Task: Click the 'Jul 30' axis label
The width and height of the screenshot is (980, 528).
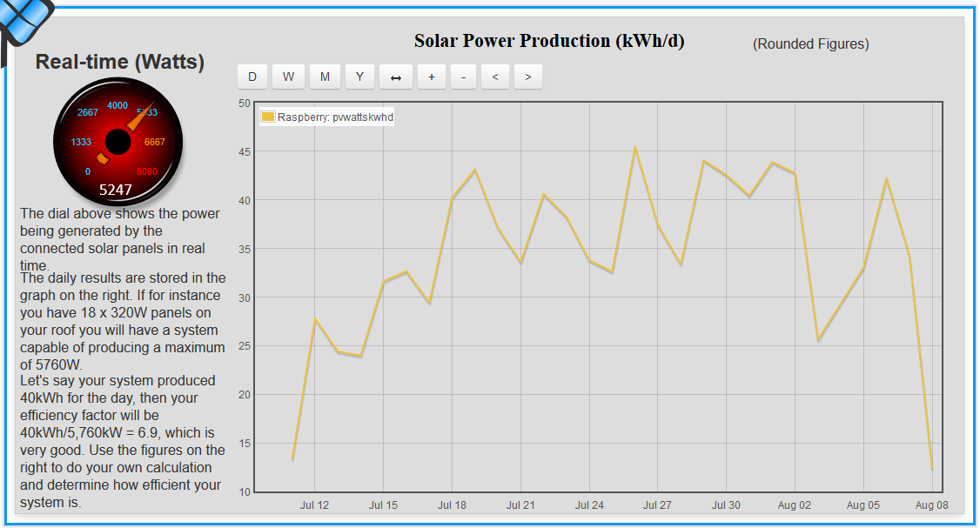Action: [x=726, y=505]
